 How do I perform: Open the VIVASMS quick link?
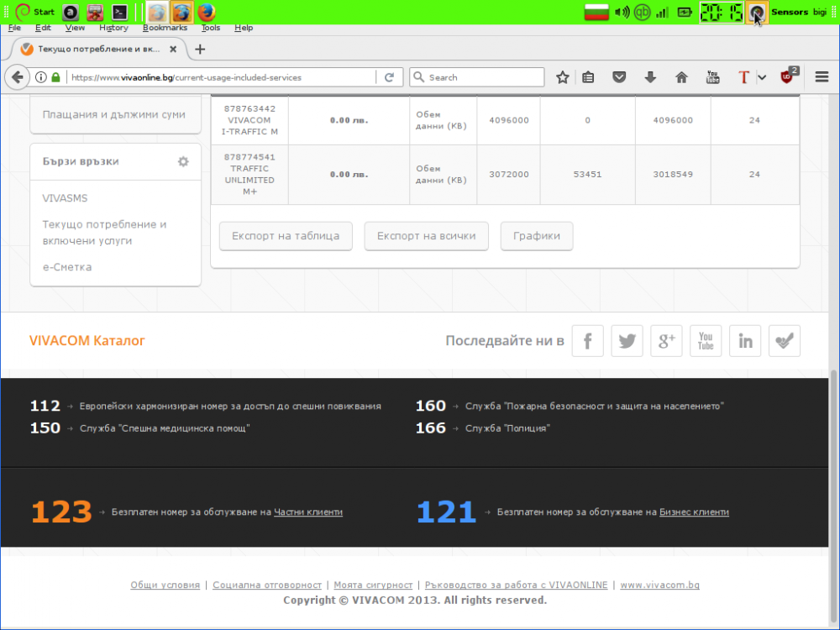pyautogui.click(x=65, y=198)
